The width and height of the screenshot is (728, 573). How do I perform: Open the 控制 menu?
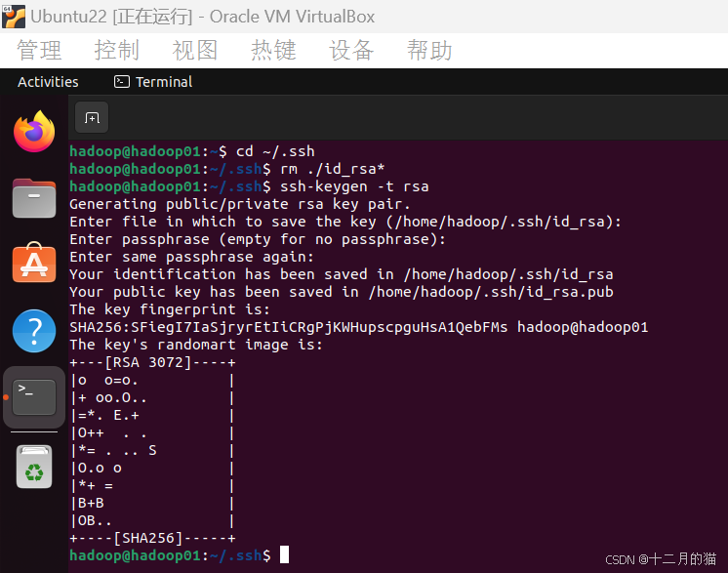point(116,50)
